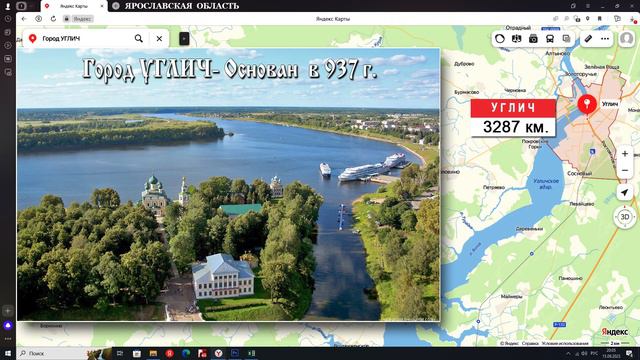640x360 pixels.
Task: Click the 'Углич' city label on the map
Action: (x=610, y=104)
